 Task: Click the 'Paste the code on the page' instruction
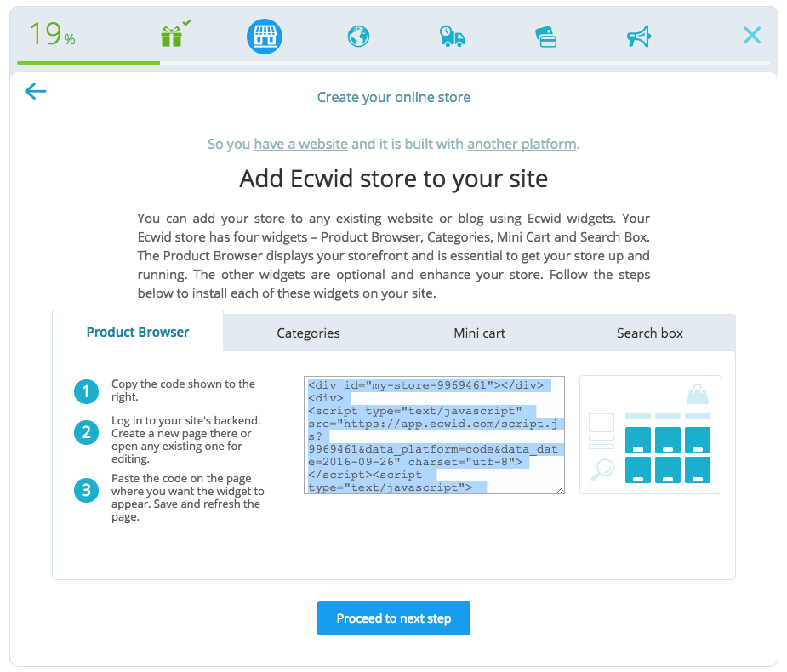[x=188, y=498]
